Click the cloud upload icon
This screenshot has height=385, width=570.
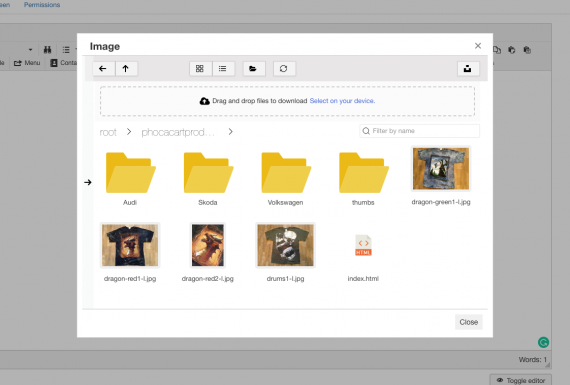point(205,101)
